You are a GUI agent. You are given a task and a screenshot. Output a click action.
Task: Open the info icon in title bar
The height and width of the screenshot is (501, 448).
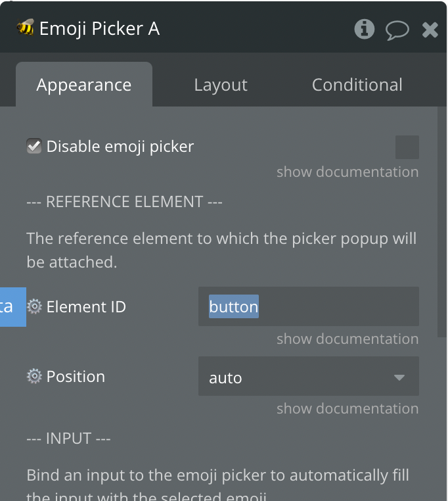point(364,29)
